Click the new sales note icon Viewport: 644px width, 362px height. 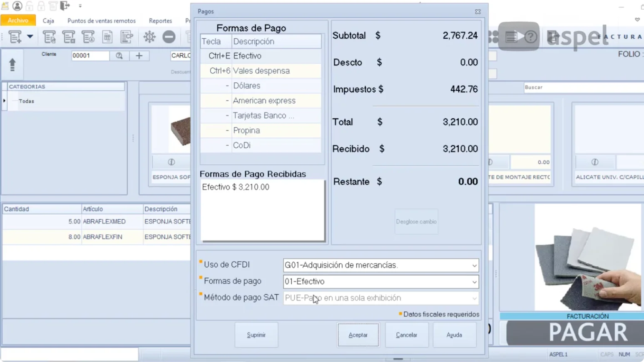click(15, 37)
